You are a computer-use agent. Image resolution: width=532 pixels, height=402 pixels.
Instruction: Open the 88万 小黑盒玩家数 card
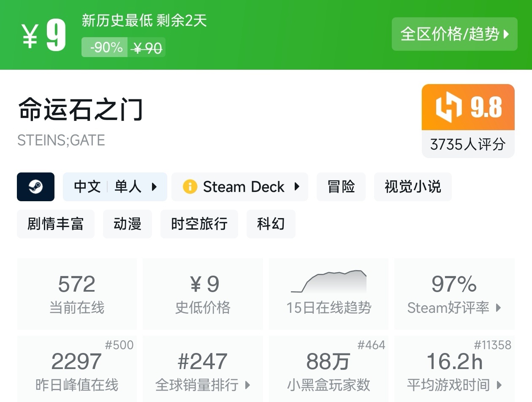click(328, 369)
